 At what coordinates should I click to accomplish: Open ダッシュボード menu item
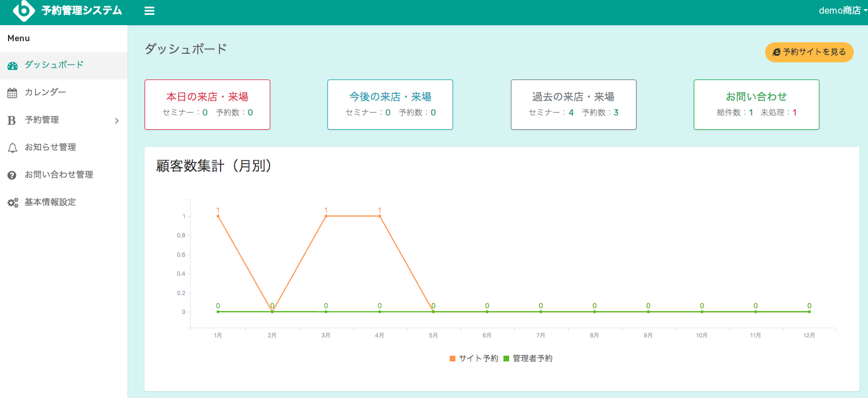click(x=63, y=65)
